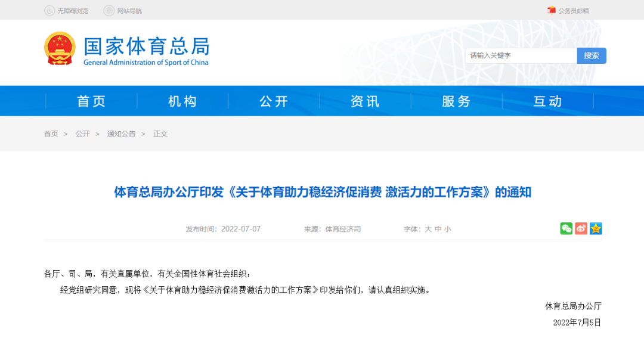Click 正文 in the breadcrumb
This screenshot has height=341, width=644.
click(x=160, y=134)
